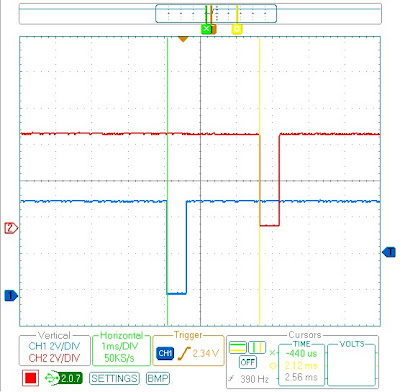
Task: Click the yellow O cursor handle
Action: tap(237, 29)
